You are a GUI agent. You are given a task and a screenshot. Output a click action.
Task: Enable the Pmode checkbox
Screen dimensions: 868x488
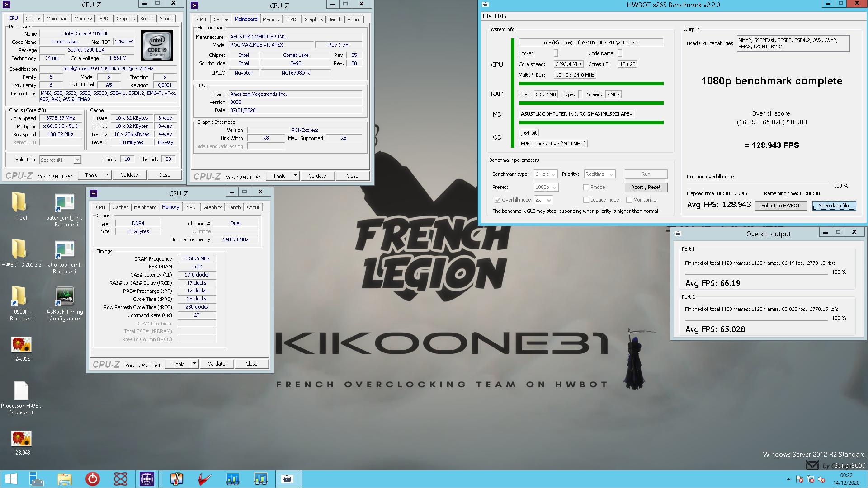tap(586, 187)
